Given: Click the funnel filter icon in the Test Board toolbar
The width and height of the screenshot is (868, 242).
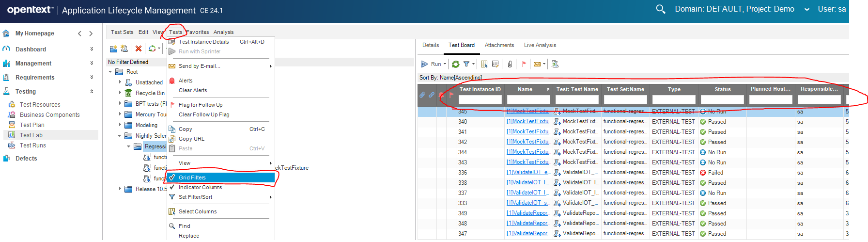Looking at the screenshot, I should click(466, 64).
